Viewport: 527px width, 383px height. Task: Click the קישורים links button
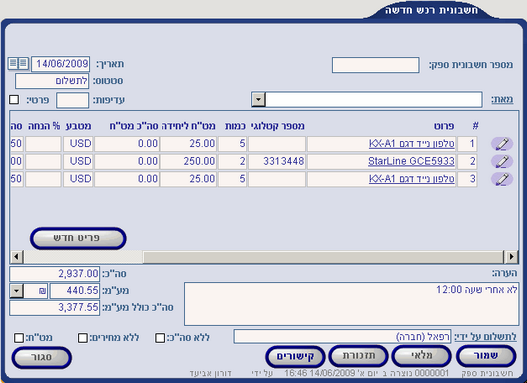coord(295,356)
